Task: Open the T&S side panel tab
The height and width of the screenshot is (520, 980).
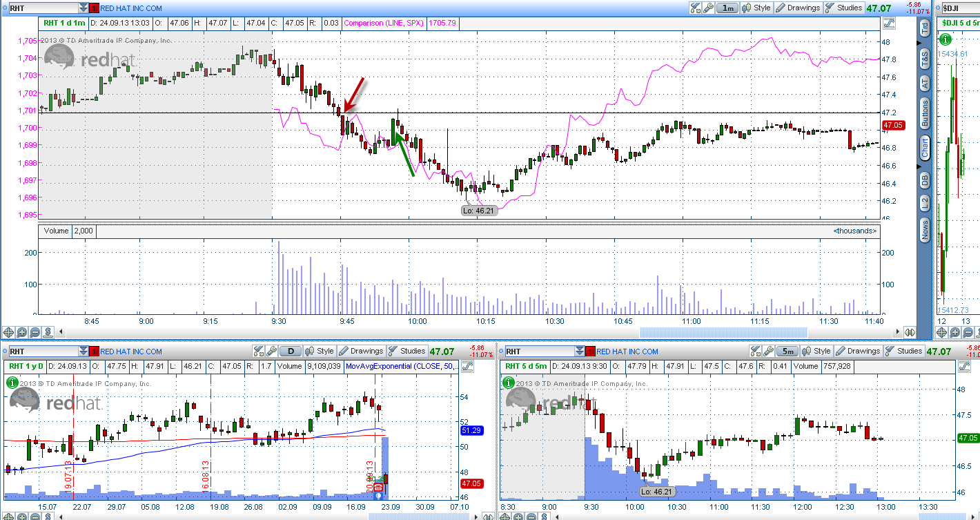Action: (x=925, y=59)
